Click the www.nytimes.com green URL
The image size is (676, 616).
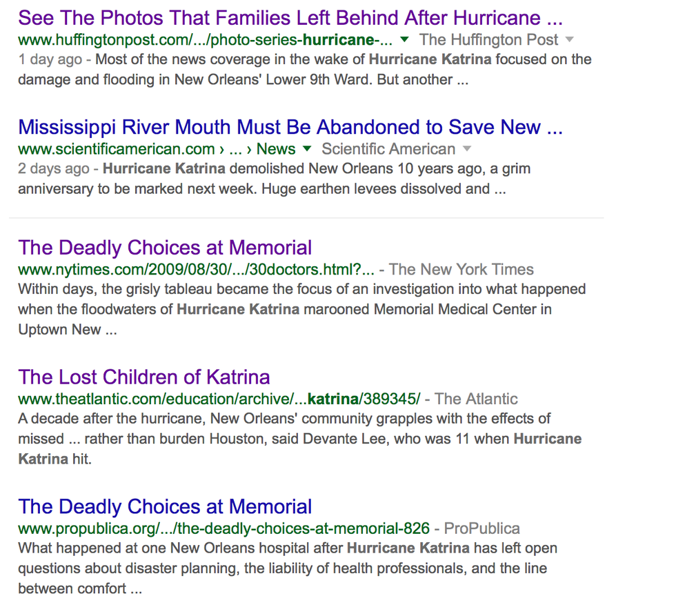point(196,270)
